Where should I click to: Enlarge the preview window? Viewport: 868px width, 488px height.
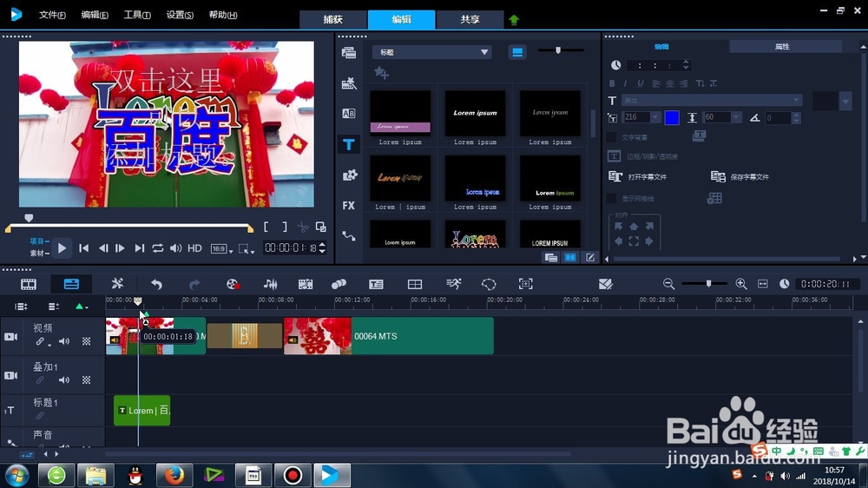coord(320,227)
